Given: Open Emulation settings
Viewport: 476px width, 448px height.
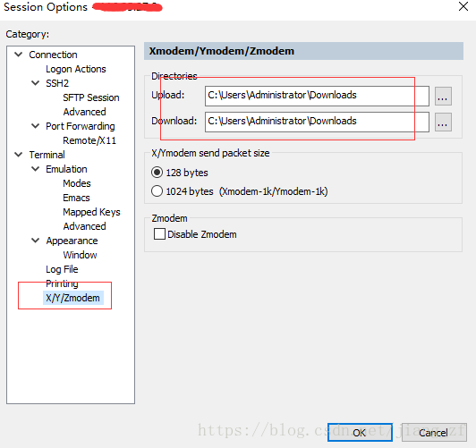Looking at the screenshot, I should (x=66, y=169).
